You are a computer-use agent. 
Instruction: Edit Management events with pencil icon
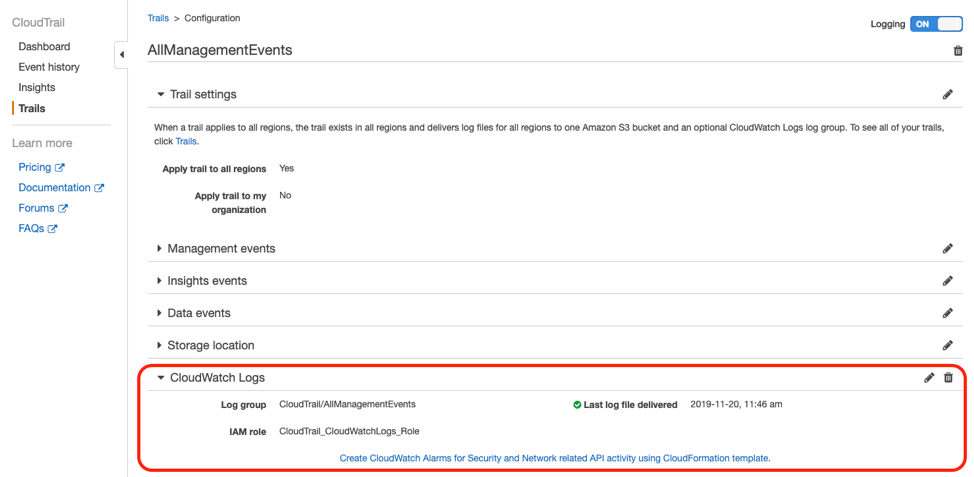947,248
